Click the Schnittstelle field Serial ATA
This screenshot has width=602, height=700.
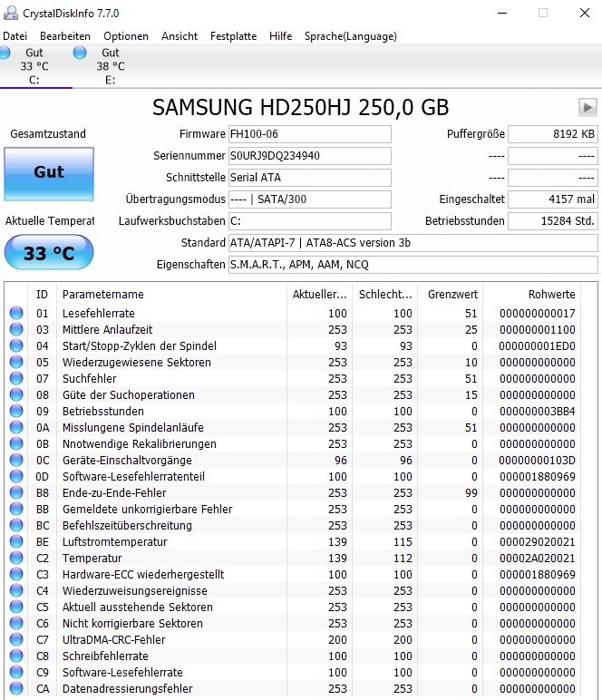click(310, 178)
